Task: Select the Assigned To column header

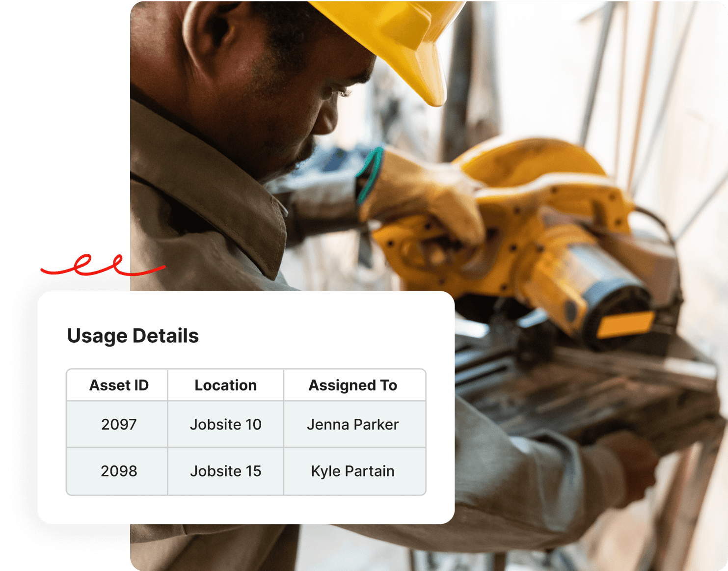Action: [x=353, y=385]
